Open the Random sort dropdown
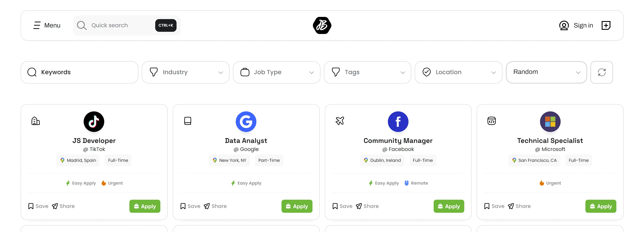This screenshot has width=644, height=232. (x=546, y=72)
